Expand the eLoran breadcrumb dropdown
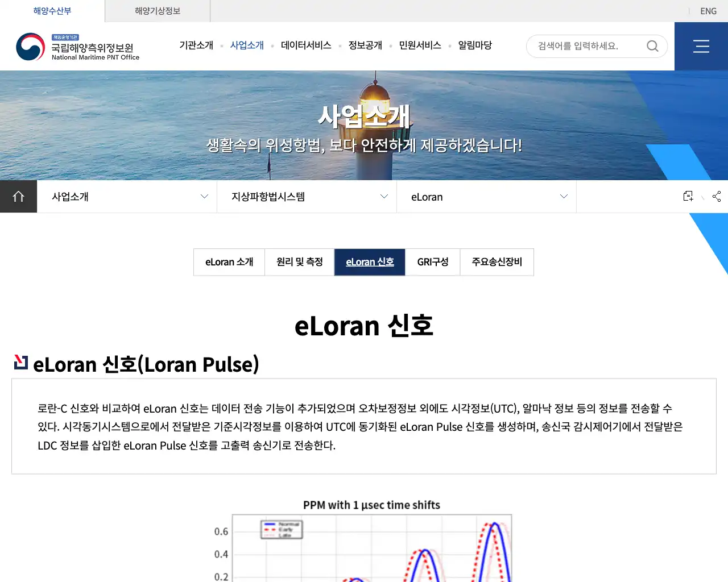Viewport: 728px width, 582px height. coord(486,197)
